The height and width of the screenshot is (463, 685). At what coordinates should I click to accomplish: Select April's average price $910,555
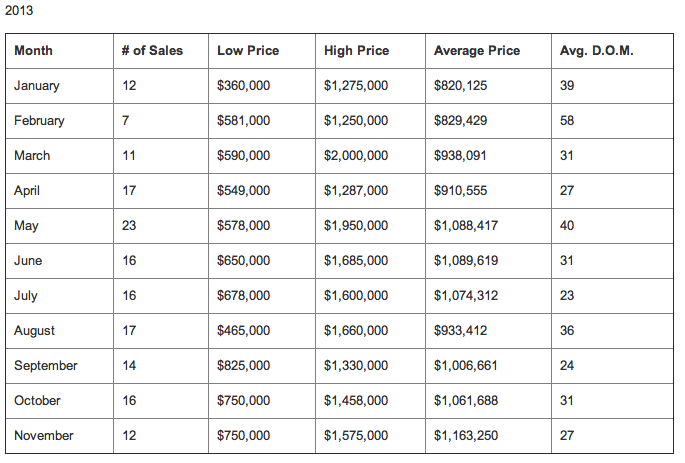pos(461,191)
